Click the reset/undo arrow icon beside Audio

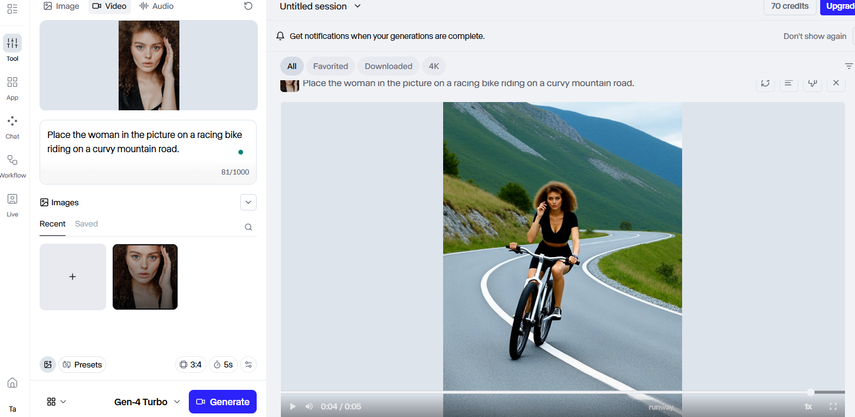(x=248, y=6)
